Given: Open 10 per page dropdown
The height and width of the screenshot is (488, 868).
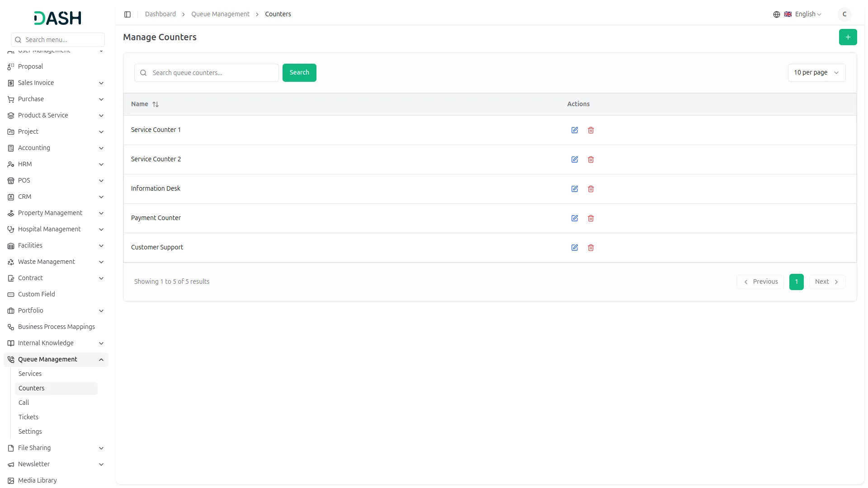Looking at the screenshot, I should [816, 73].
